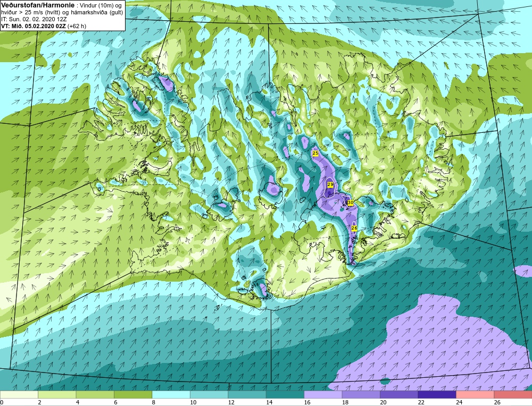Click the legend scale value 8
The width and height of the screenshot is (532, 406).
click(x=153, y=402)
